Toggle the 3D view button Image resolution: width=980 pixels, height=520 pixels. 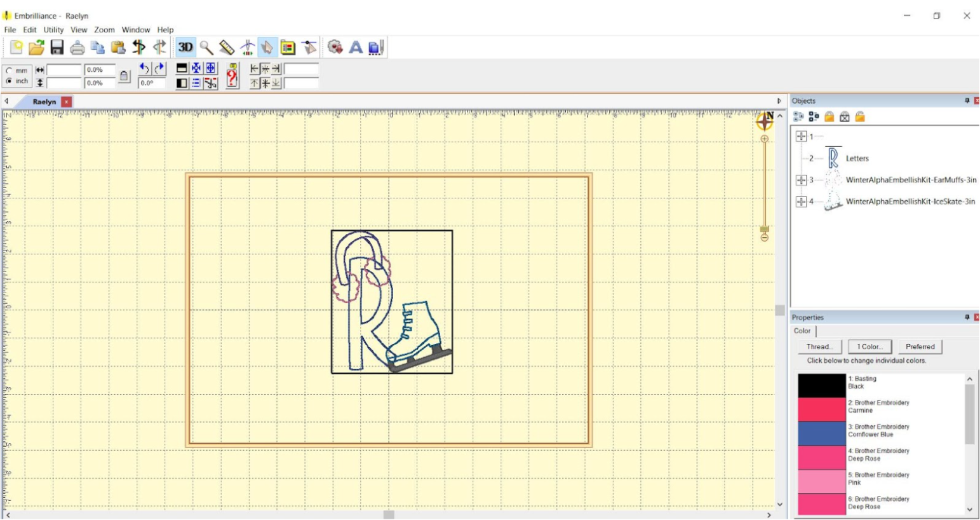(185, 47)
